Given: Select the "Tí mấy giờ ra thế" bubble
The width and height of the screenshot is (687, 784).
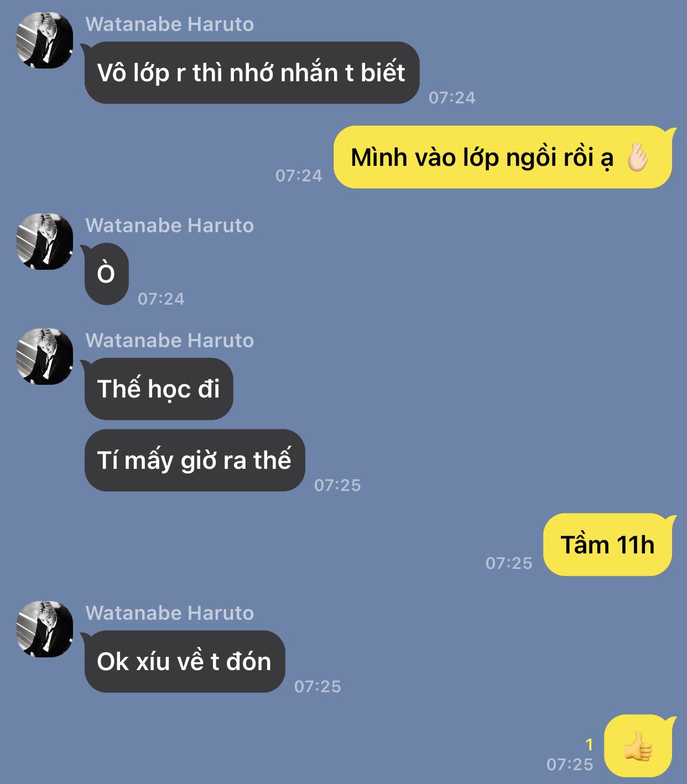Looking at the screenshot, I should (195, 460).
